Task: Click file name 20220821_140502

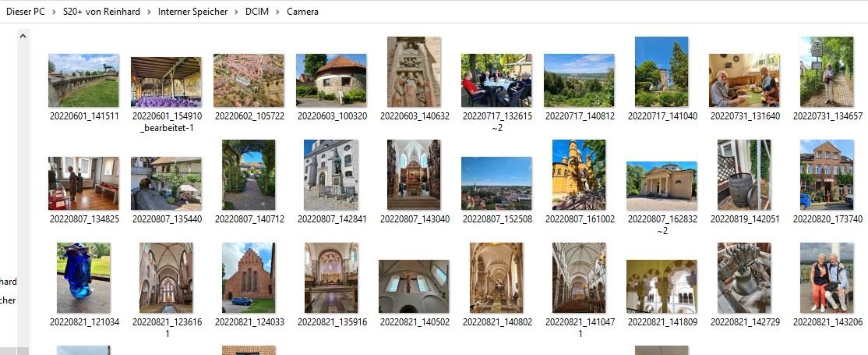Action: (x=415, y=321)
